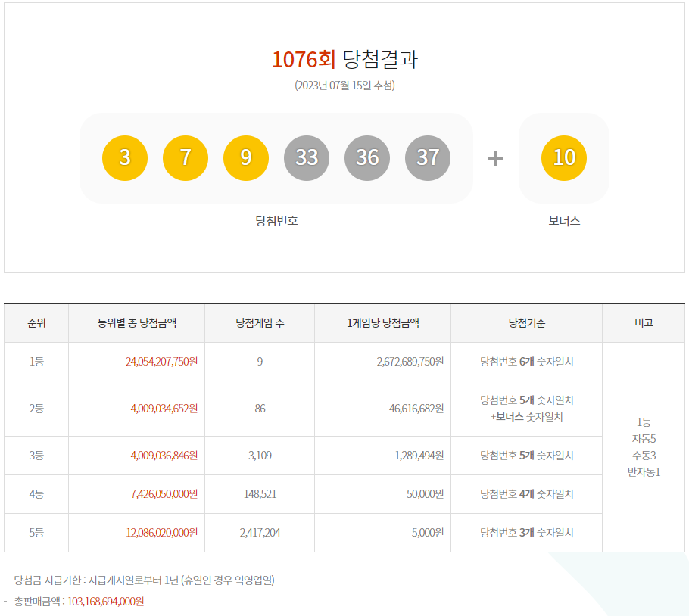This screenshot has height=616, width=689.
Task: Click total prize 4,009,036,846원
Action: pyautogui.click(x=164, y=456)
